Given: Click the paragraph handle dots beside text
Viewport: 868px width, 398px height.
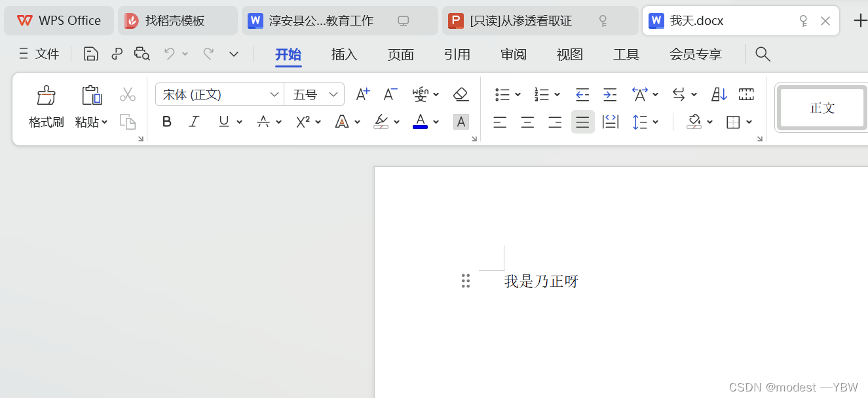Looking at the screenshot, I should [466, 281].
